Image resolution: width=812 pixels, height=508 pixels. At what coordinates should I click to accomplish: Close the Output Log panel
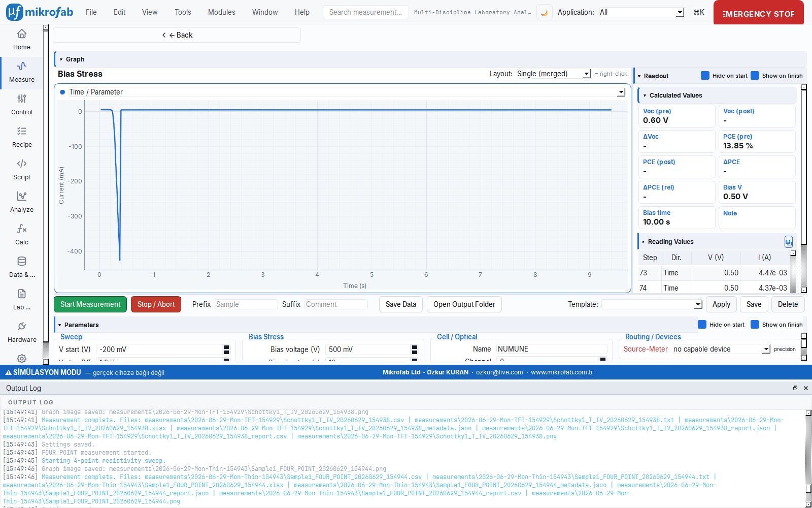(x=805, y=388)
